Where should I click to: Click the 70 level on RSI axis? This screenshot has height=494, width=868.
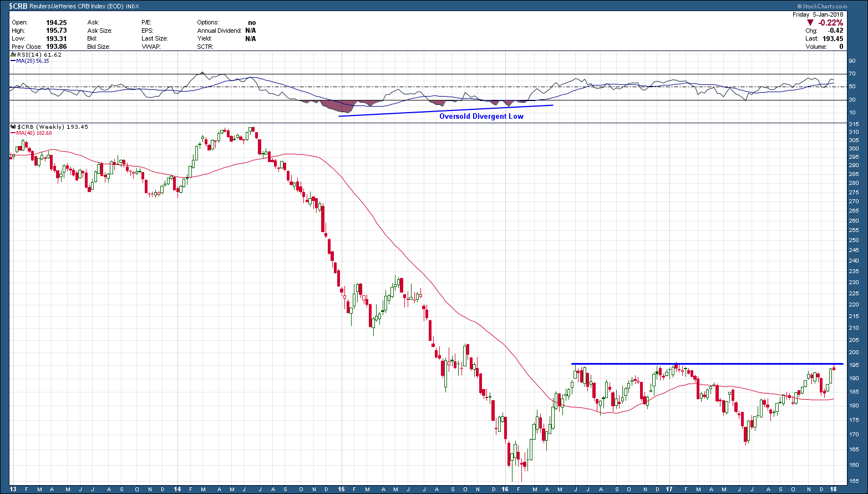(x=852, y=74)
